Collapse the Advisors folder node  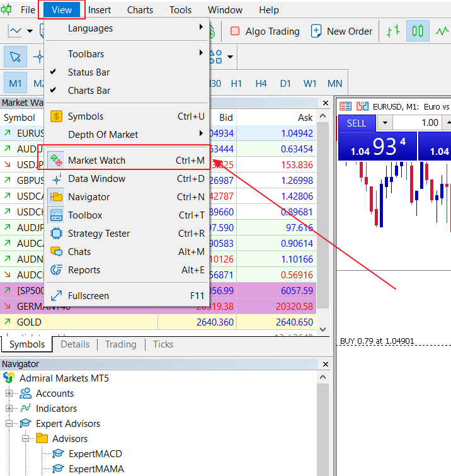26,438
